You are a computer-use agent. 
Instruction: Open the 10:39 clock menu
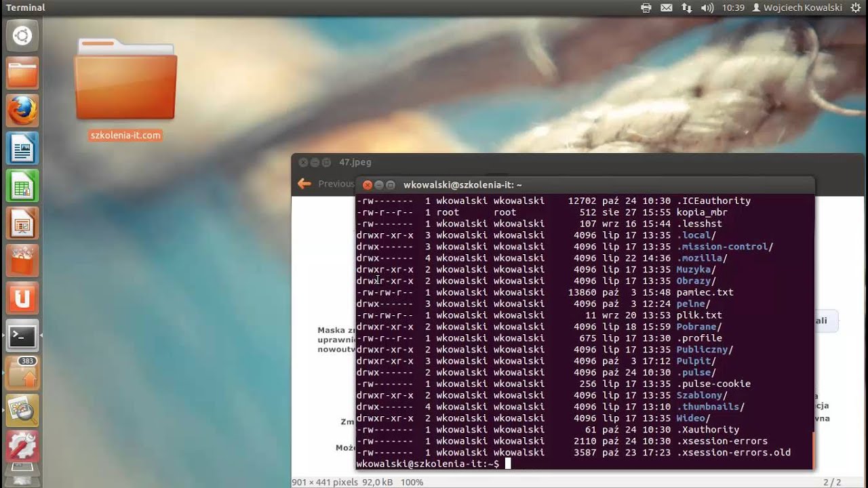click(x=733, y=7)
